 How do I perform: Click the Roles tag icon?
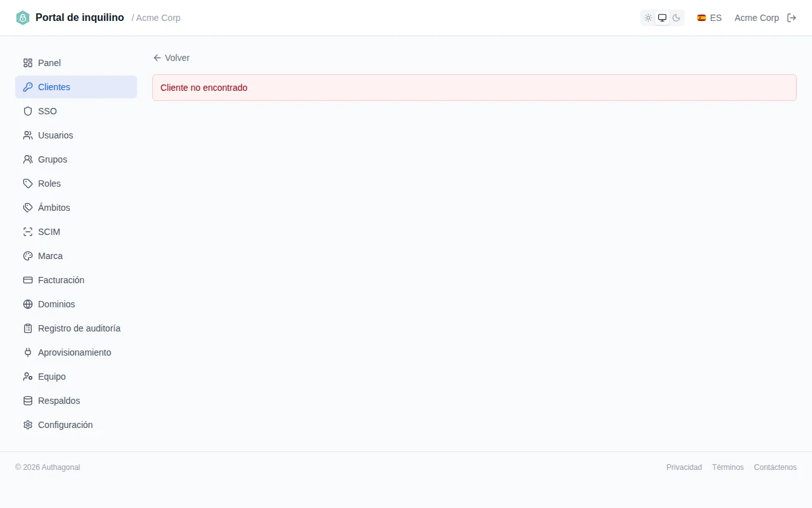click(28, 184)
